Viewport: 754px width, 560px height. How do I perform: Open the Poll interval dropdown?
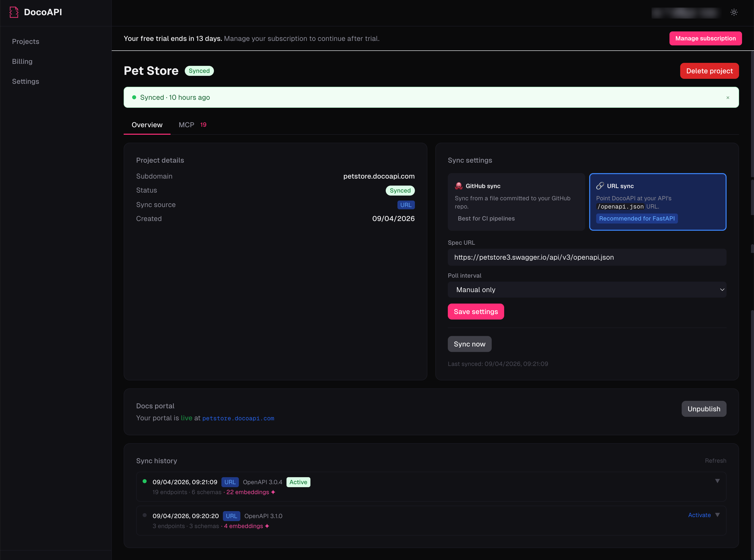tap(587, 290)
